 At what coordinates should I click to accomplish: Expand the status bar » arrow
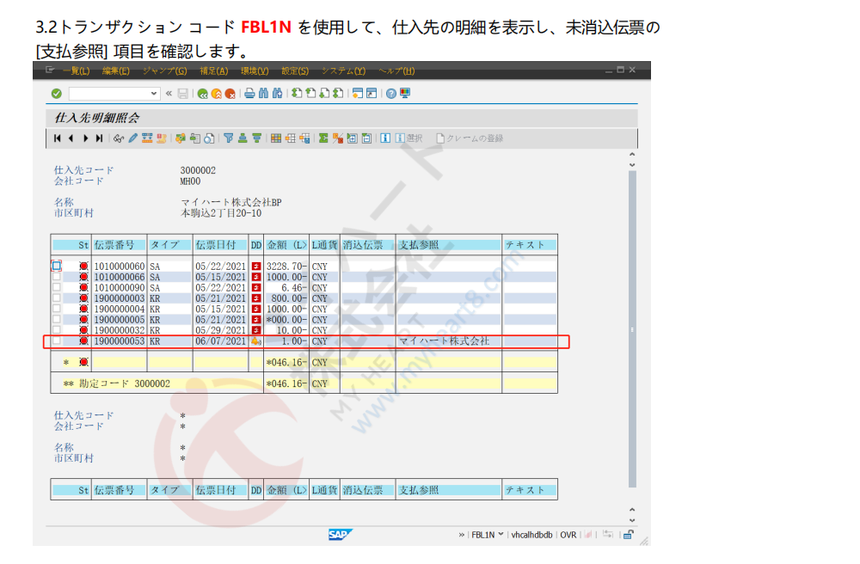click(461, 535)
